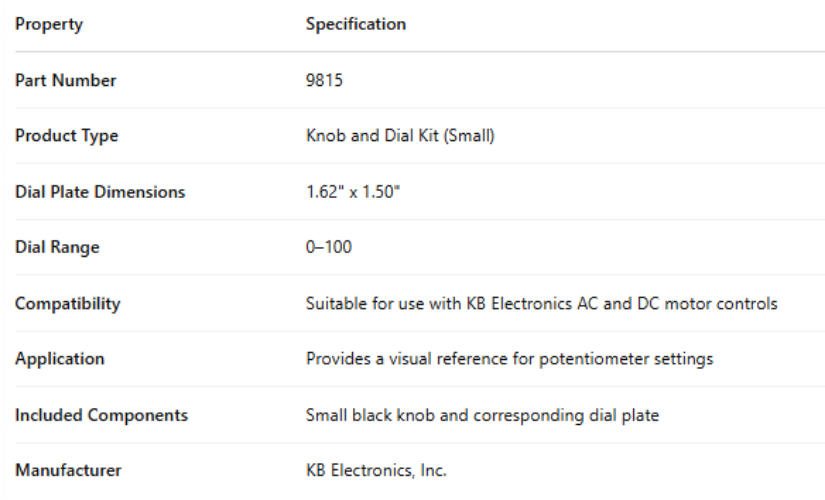Click the Knob and Dial Kit (Small) text
The image size is (825, 500).
(400, 137)
